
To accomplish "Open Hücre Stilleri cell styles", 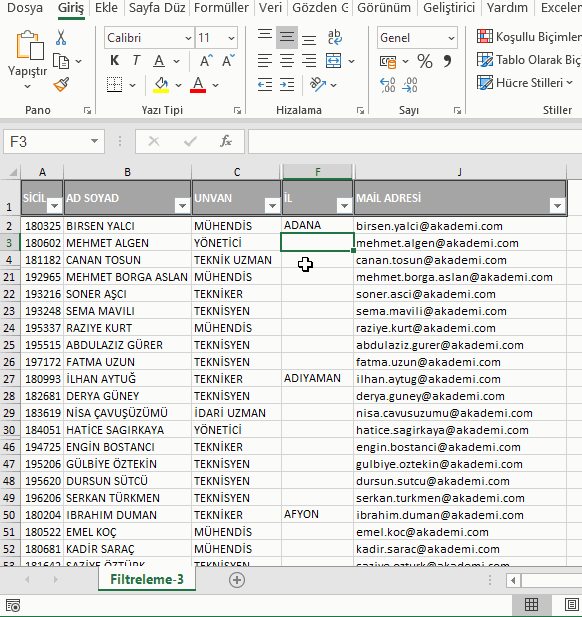I will 525,83.
